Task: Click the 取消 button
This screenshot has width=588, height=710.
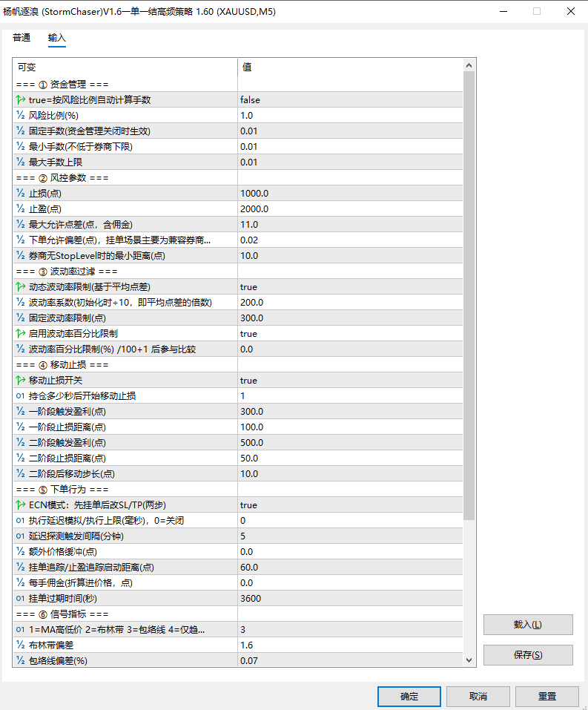Action: [478, 697]
